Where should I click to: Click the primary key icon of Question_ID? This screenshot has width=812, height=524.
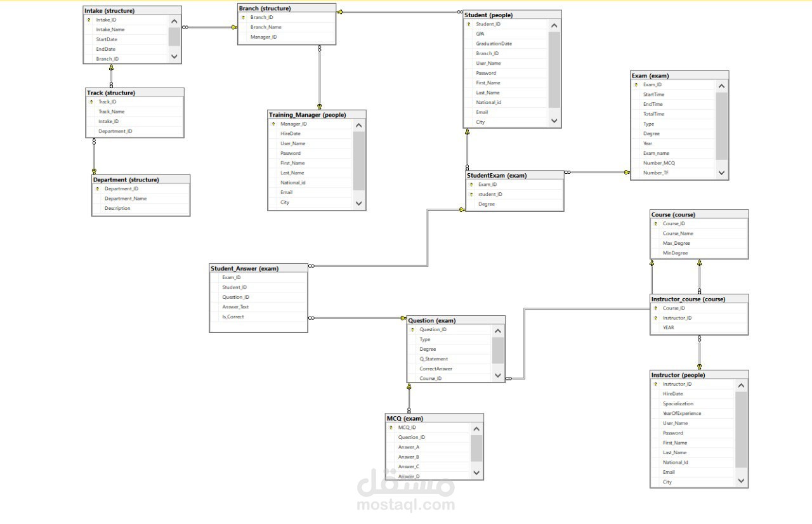(413, 329)
